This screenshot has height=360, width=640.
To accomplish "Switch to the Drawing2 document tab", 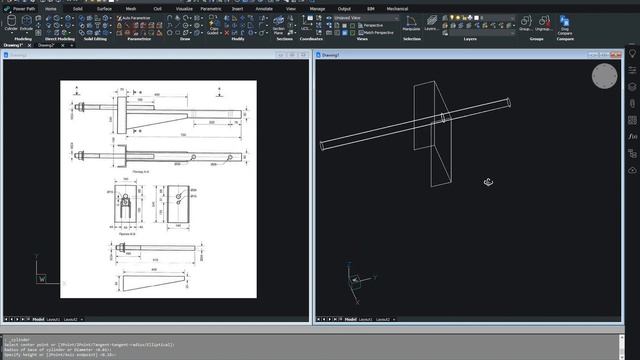I will point(46,45).
